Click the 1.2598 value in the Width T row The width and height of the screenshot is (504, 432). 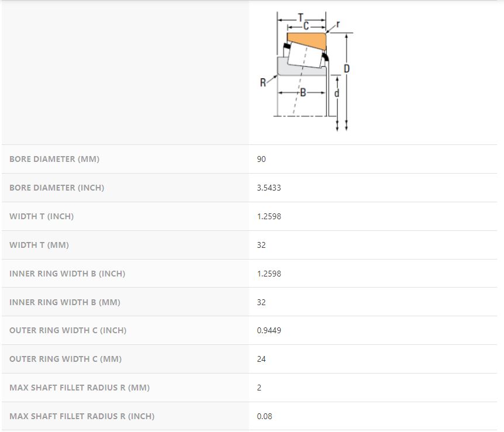269,216
